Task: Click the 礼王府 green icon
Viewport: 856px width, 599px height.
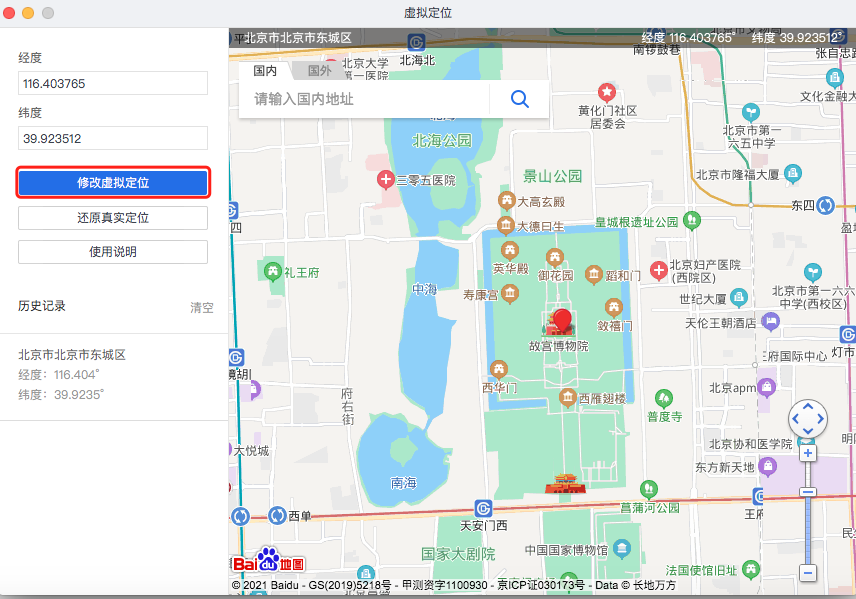Action: [x=272, y=271]
